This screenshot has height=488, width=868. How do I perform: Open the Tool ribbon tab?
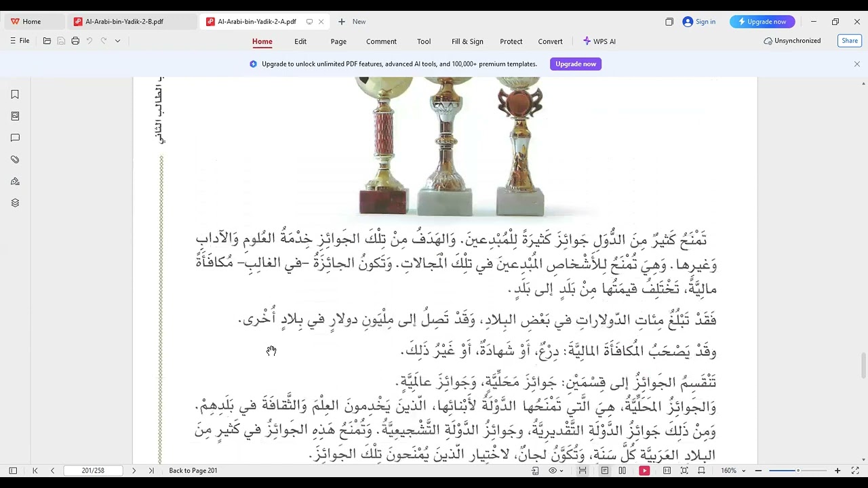click(x=424, y=41)
